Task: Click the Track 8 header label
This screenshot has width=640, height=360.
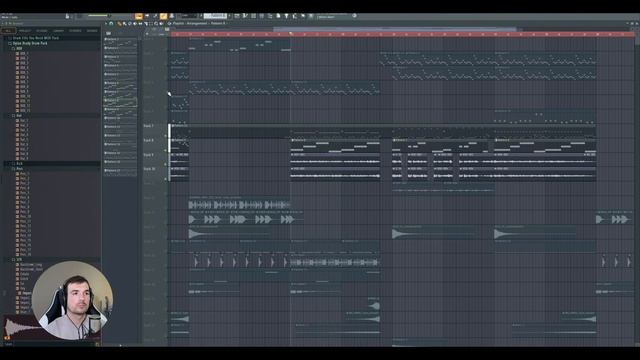Action: [149, 140]
